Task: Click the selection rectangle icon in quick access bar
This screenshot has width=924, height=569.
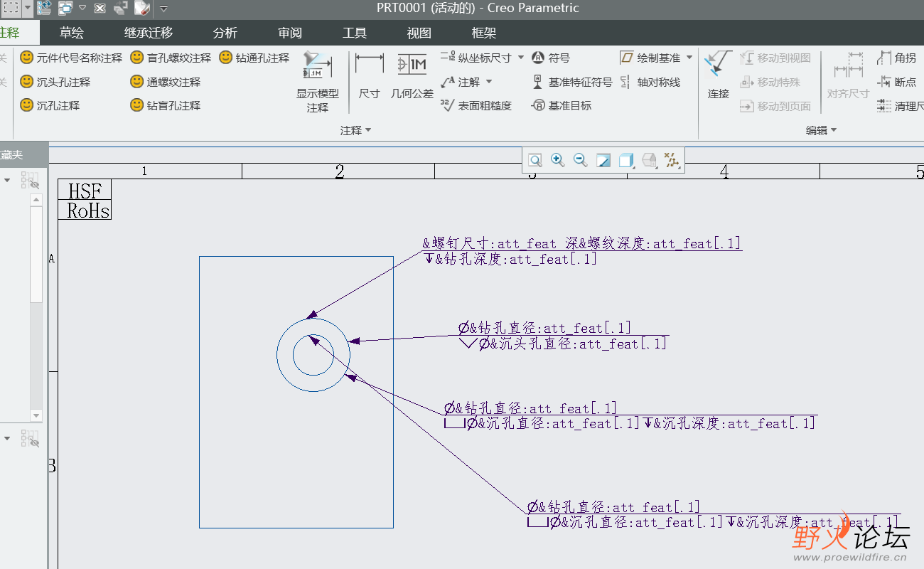Action: pyautogui.click(x=11, y=9)
